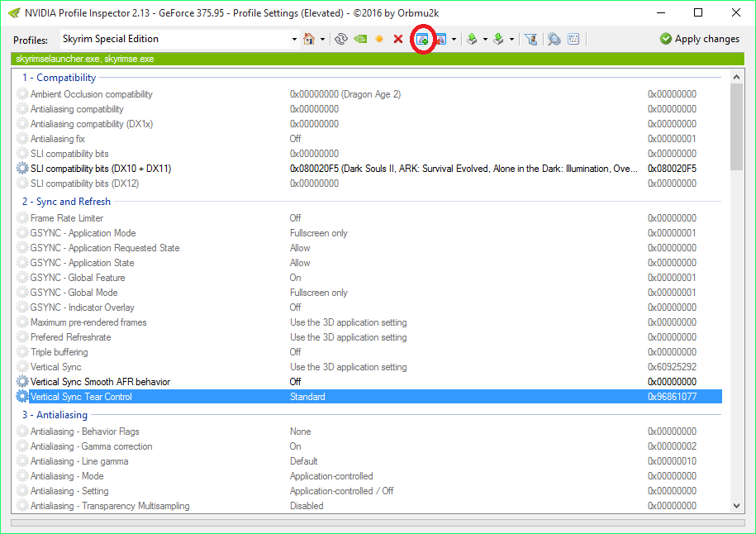Click the 3 - Antialiasing section header
This screenshot has height=534, width=756.
coord(55,415)
